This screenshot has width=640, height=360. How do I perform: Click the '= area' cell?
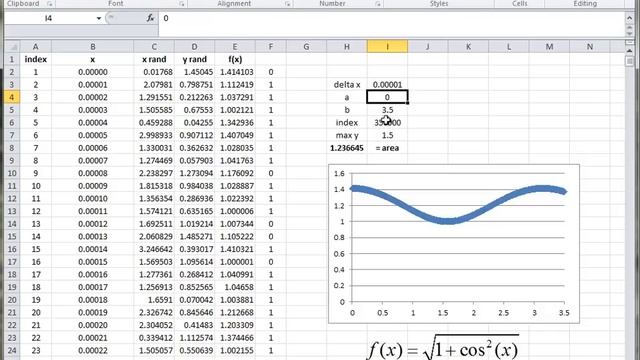387,148
